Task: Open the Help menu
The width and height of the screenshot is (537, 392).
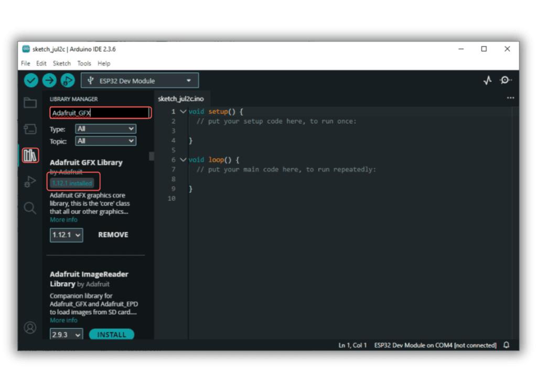Action: 104,63
